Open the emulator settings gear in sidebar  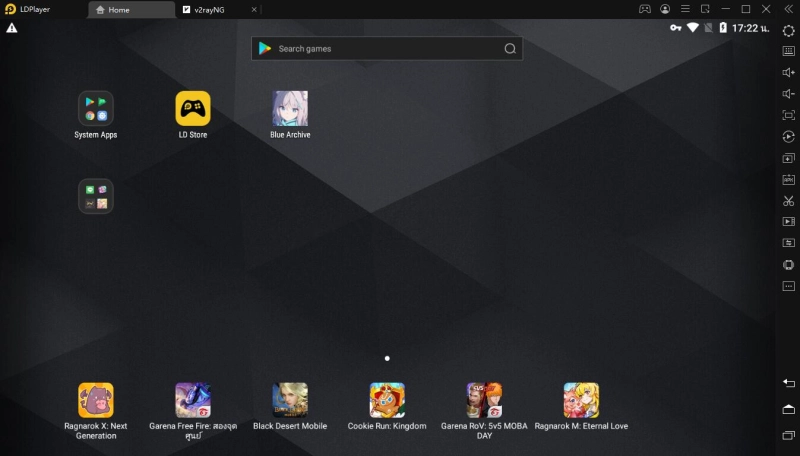[788, 31]
